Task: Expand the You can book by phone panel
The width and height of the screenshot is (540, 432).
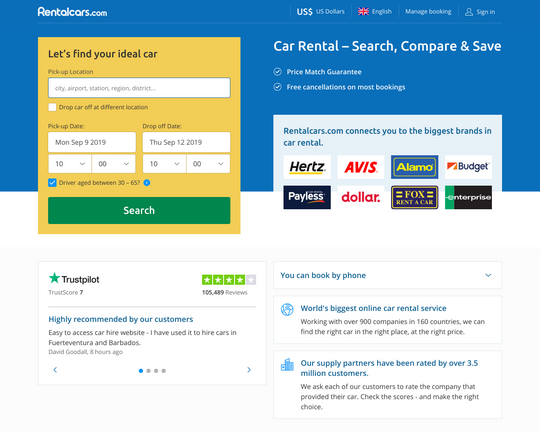Action: coord(387,275)
